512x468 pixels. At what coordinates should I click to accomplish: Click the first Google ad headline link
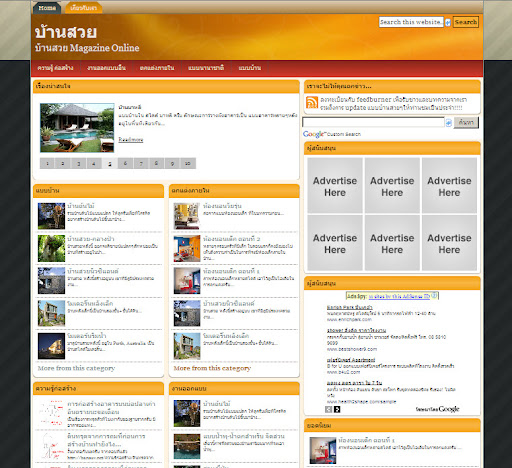click(350, 307)
